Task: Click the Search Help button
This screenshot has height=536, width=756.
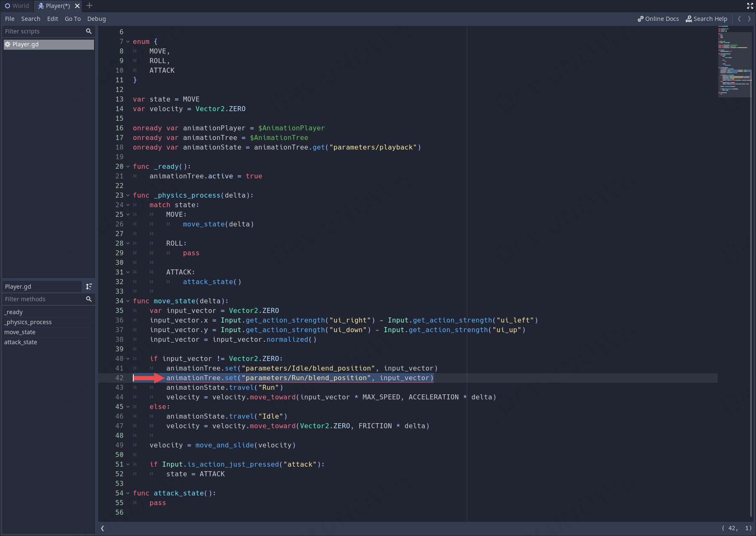Action: pos(707,19)
